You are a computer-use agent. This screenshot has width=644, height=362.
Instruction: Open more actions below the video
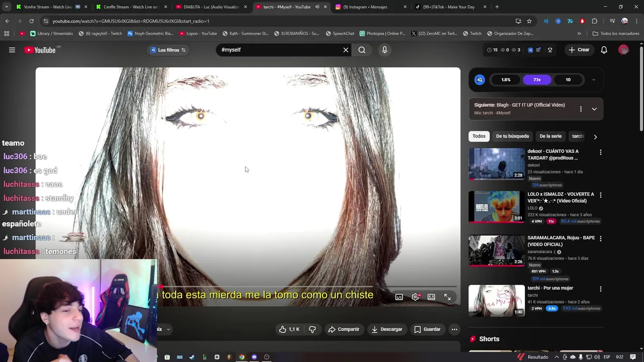(x=454, y=329)
